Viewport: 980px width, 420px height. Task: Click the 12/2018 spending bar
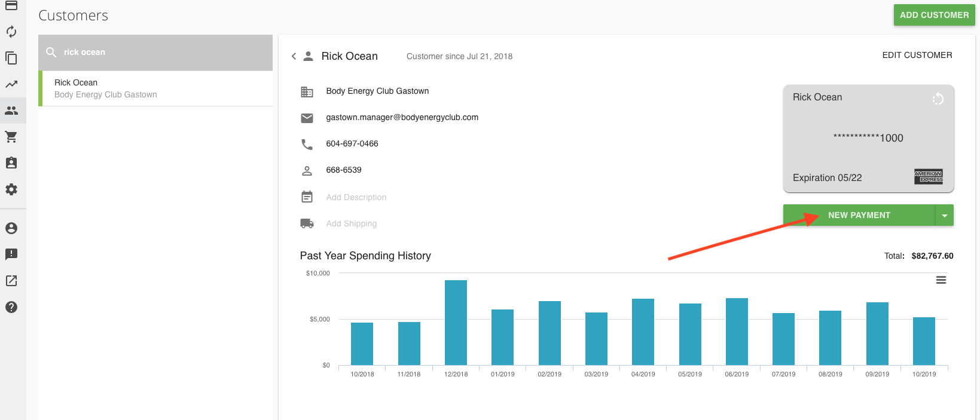pyautogui.click(x=456, y=323)
